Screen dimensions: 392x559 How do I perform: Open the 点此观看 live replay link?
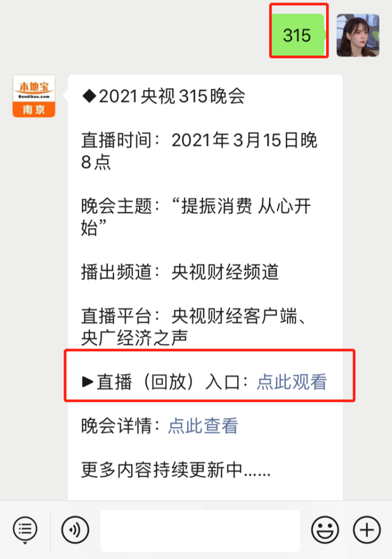tap(292, 382)
